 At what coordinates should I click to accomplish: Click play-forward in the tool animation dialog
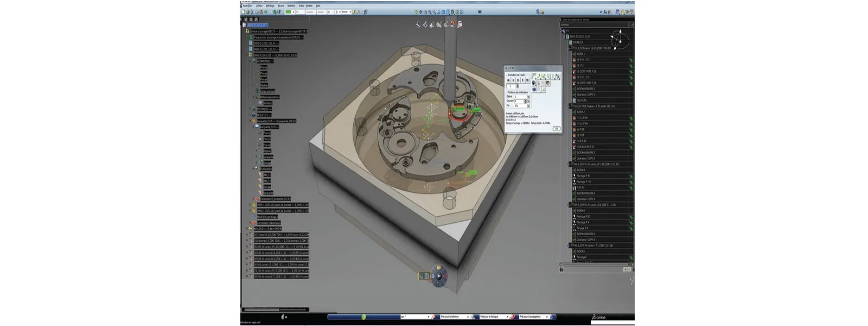click(522, 80)
